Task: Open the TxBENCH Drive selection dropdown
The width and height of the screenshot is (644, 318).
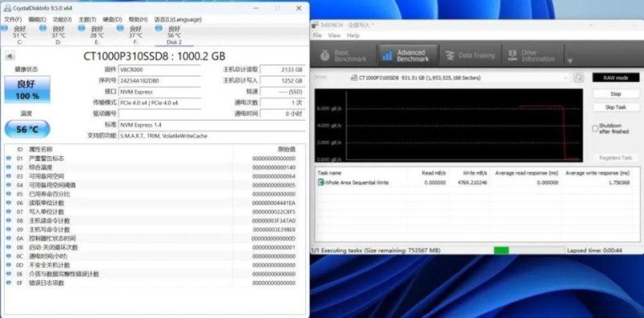Action: [x=460, y=77]
